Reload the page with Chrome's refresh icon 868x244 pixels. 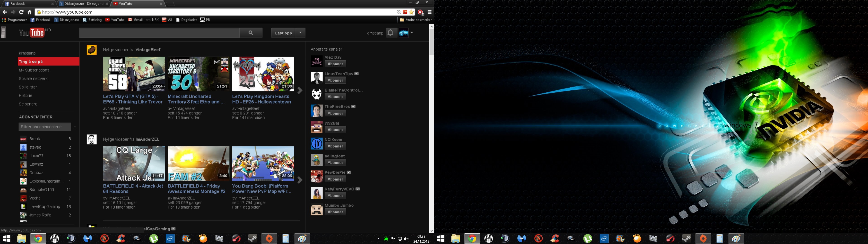(21, 12)
